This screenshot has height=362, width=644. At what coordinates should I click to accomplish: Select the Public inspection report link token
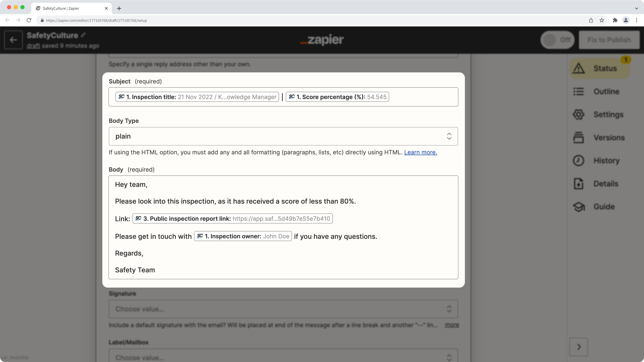tap(232, 219)
